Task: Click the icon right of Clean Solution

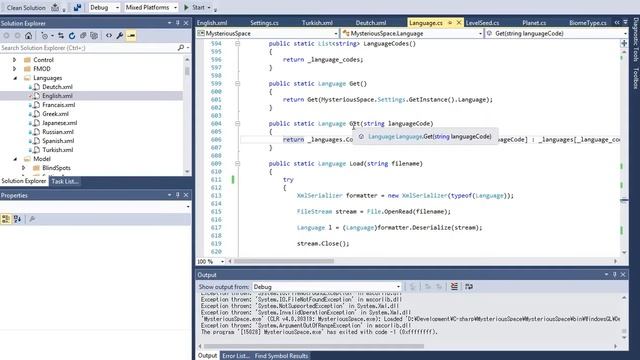Action: [x=55, y=7]
